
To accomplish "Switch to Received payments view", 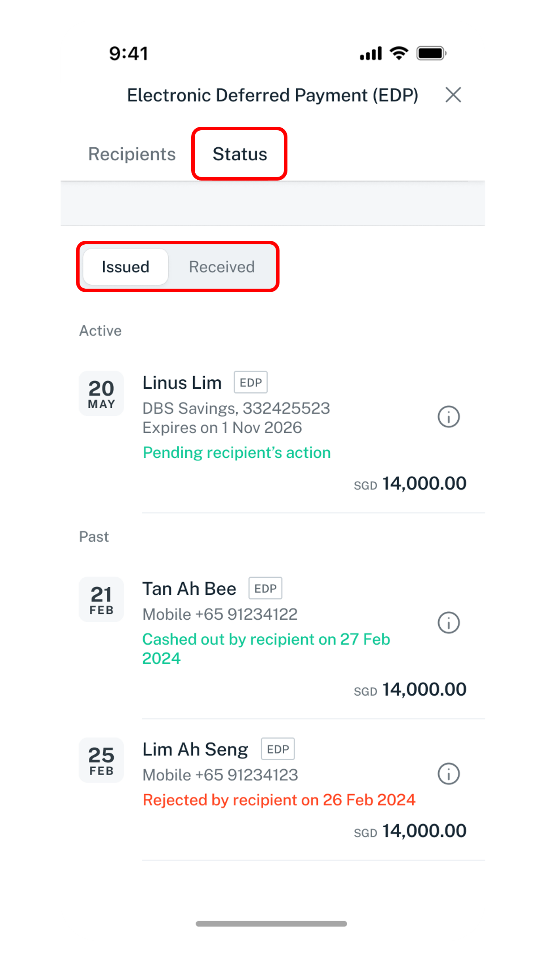I will point(222,266).
